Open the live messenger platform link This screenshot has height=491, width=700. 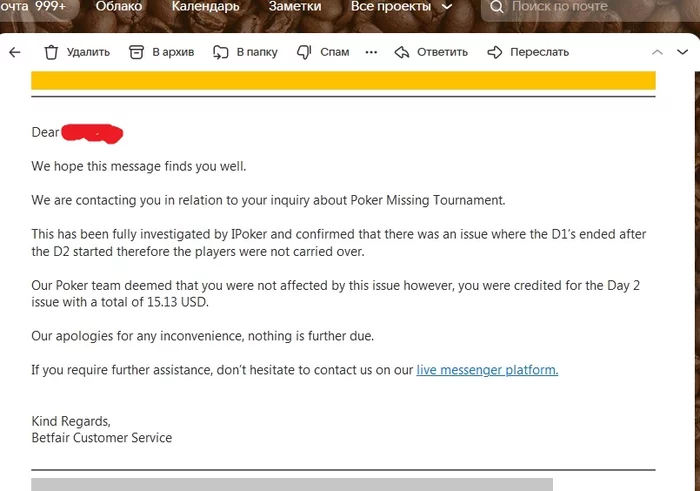(x=487, y=370)
